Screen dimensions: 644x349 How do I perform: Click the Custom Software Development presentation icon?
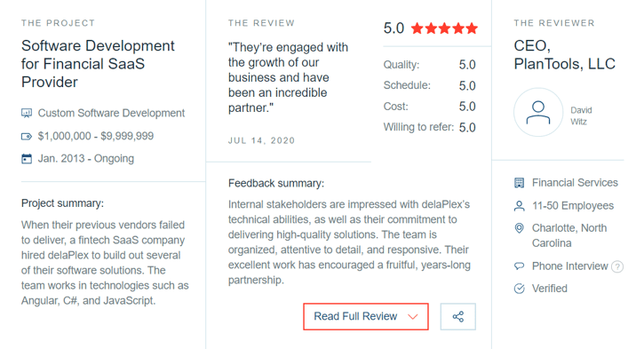pos(27,114)
